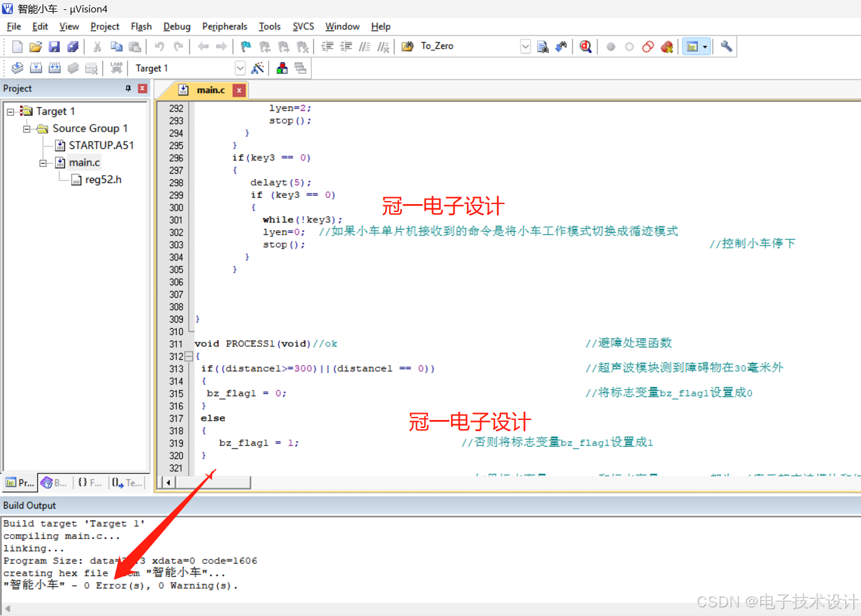Open Find in Files binoculars icon

(408, 47)
